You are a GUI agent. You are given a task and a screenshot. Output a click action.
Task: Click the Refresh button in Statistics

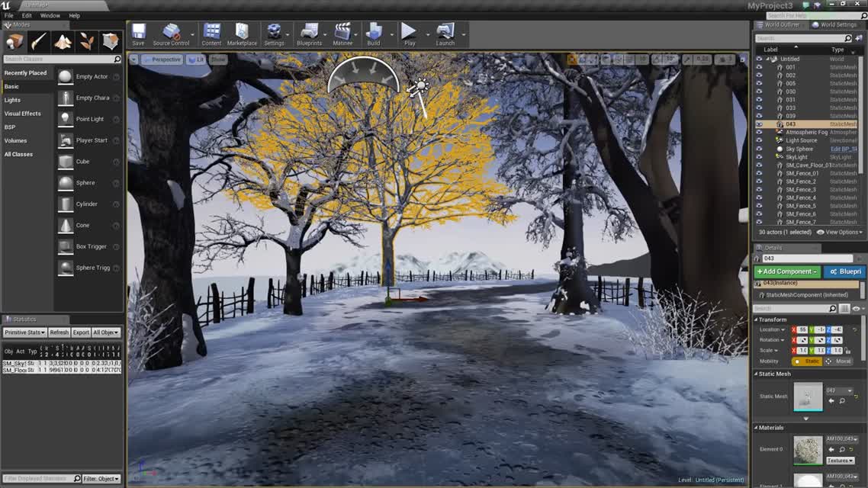pyautogui.click(x=59, y=332)
